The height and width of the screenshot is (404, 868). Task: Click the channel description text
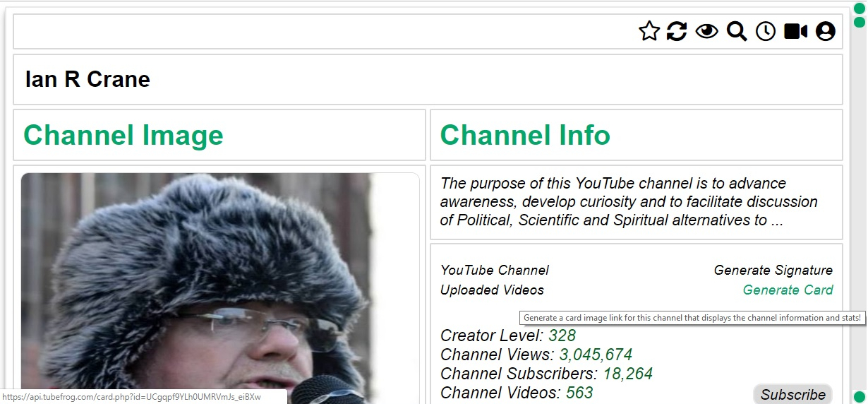click(629, 202)
